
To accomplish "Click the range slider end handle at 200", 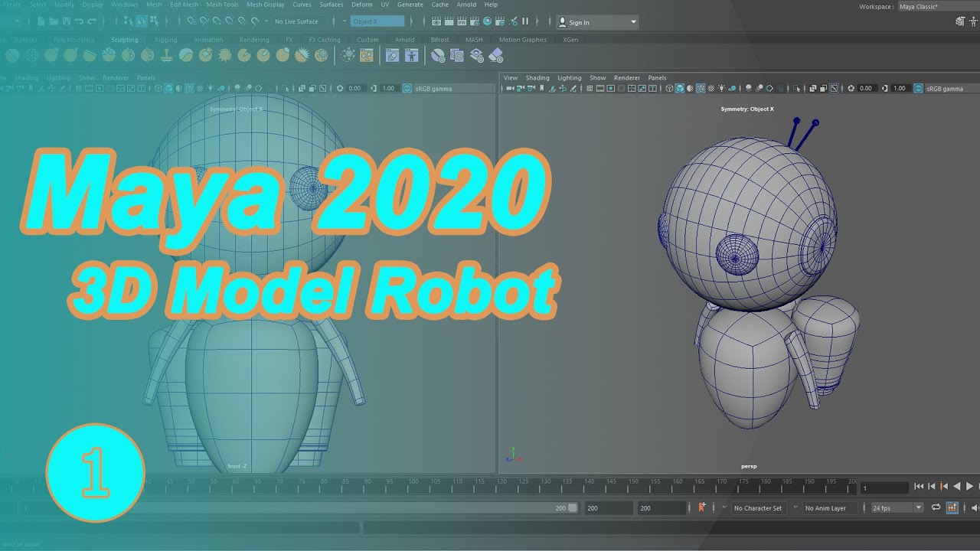I will coord(572,507).
